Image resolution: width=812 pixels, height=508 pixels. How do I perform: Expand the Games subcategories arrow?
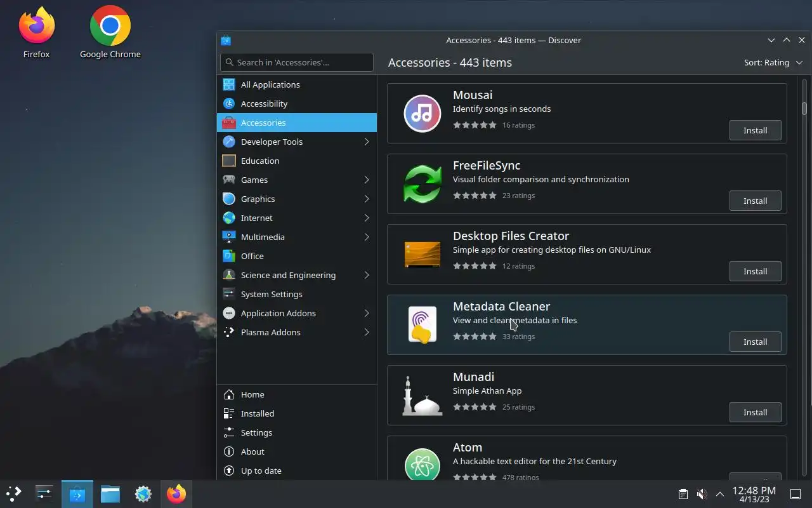(367, 180)
